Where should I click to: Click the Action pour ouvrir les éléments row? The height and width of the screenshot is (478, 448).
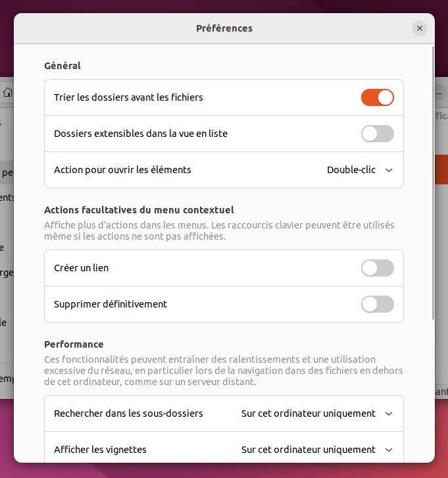[x=224, y=170]
